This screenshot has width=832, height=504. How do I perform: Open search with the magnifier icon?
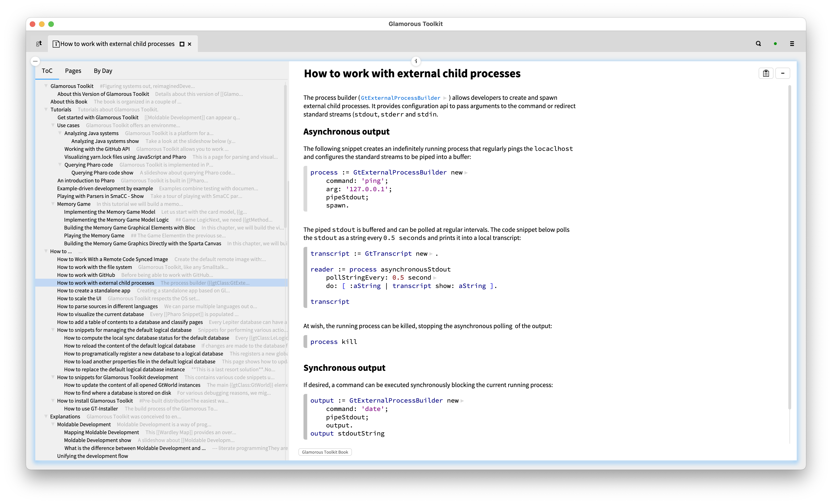click(758, 44)
